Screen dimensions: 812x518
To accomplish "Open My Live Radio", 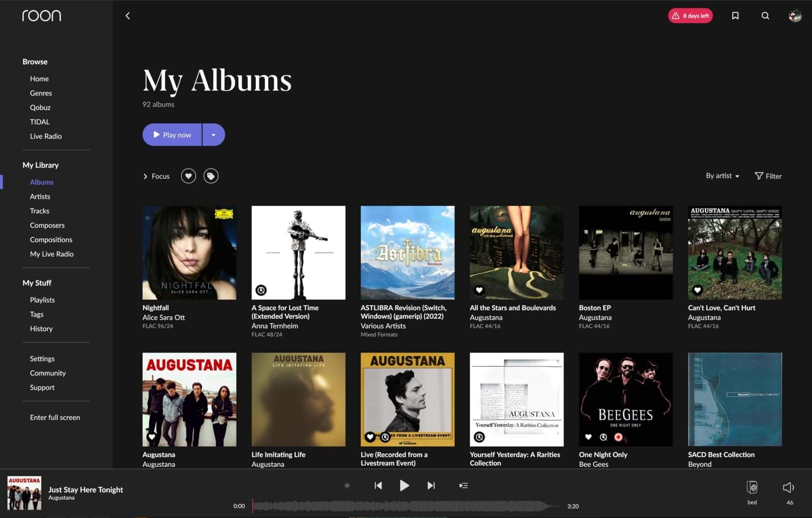I will click(x=52, y=254).
